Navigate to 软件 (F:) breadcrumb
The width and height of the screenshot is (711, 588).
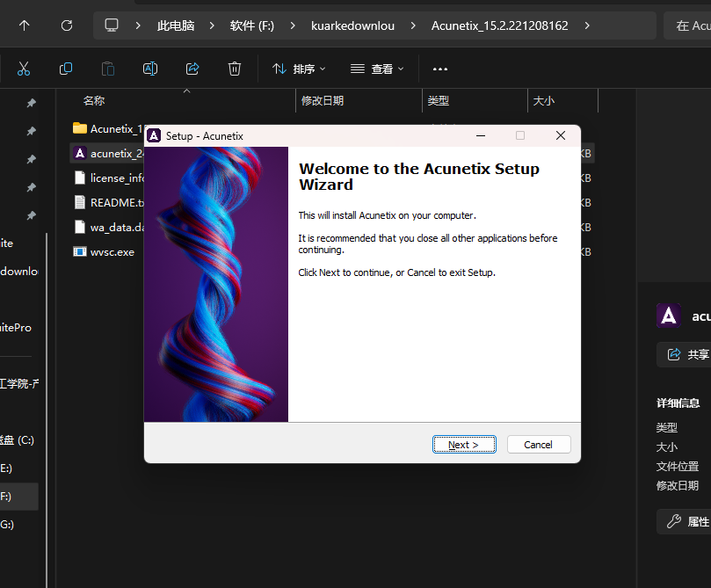pyautogui.click(x=252, y=25)
